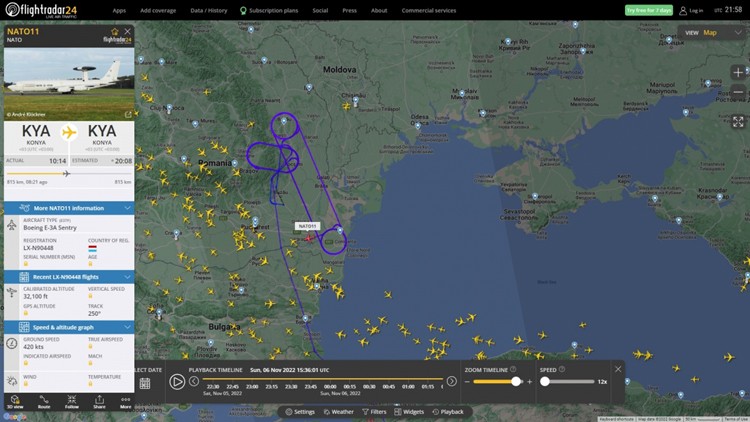
Task: Open the Add coverage menu item
Action: click(158, 11)
